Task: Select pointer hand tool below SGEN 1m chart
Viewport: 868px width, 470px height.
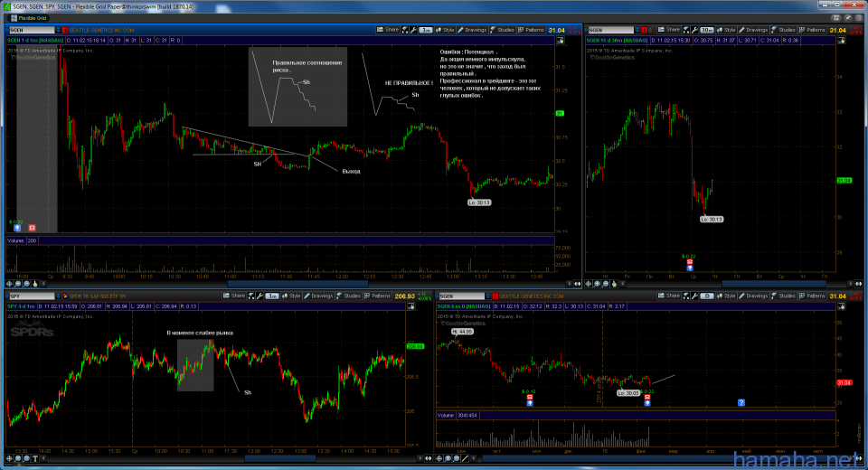Action: 35,284
